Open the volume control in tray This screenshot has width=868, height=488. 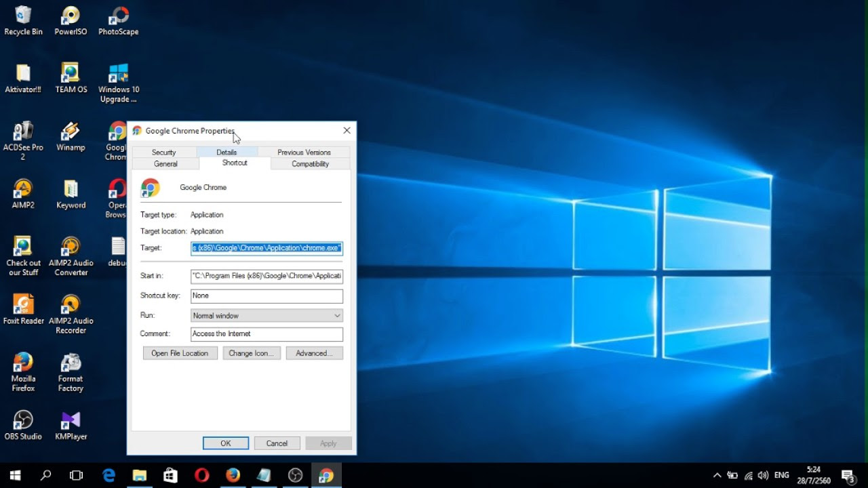tap(764, 476)
